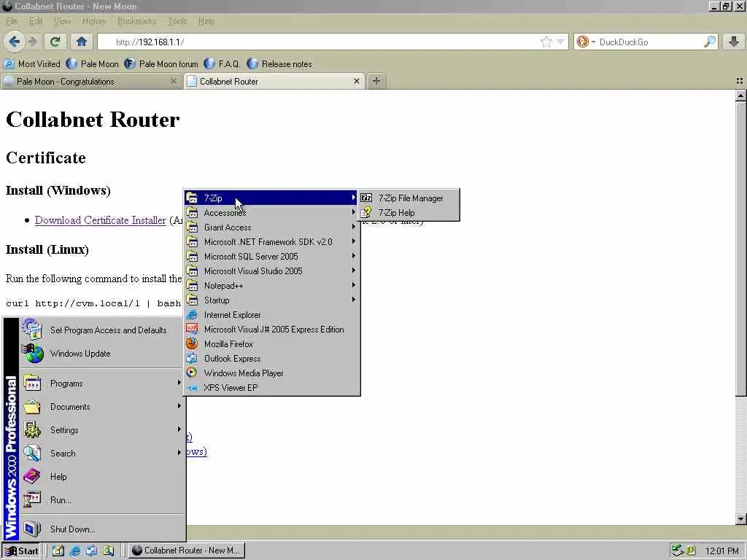The height and width of the screenshot is (560, 747).
Task: Click the page scrollbar up arrow
Action: point(740,96)
